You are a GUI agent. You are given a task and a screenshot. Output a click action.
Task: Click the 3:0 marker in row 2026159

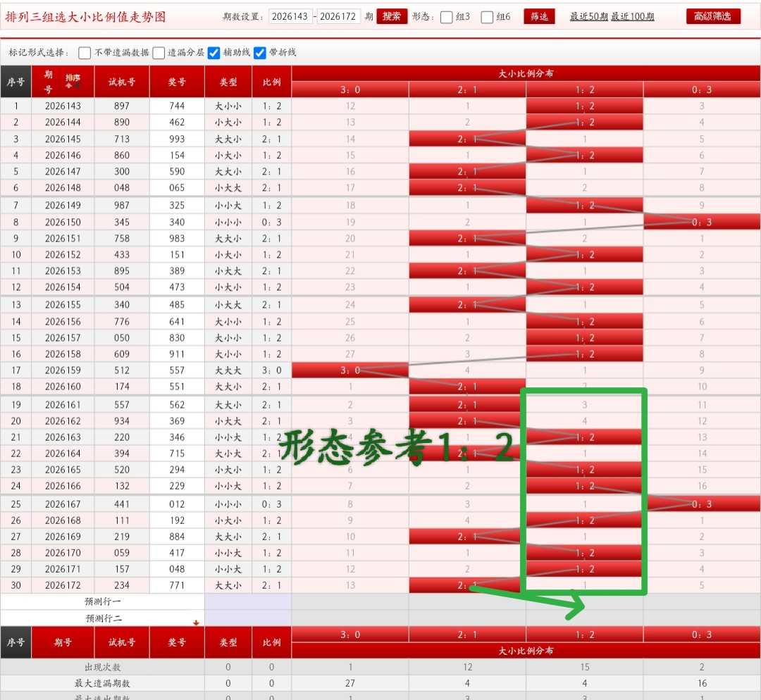(x=350, y=370)
